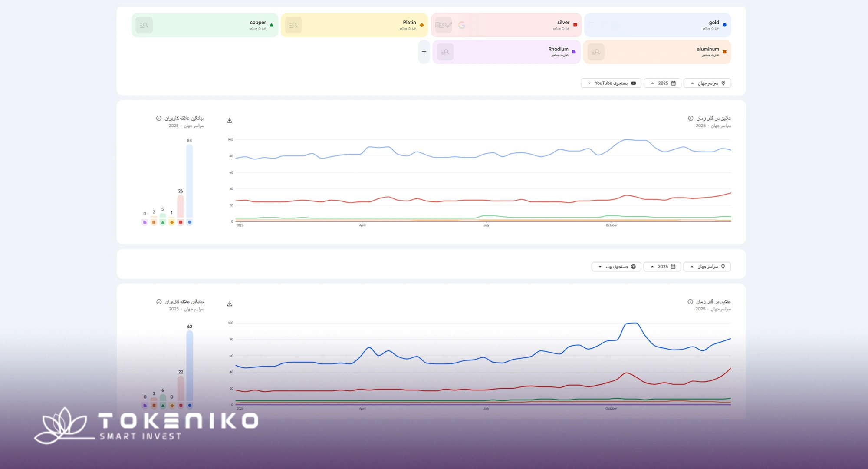Download the lower chart data
The width and height of the screenshot is (868, 469).
230,304
